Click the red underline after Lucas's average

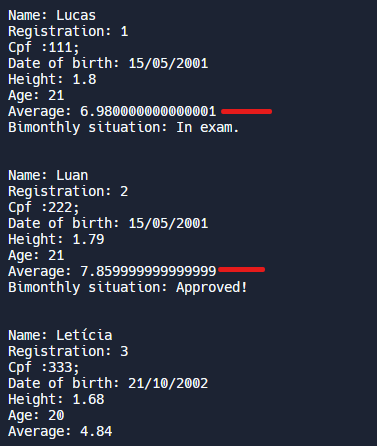pyautogui.click(x=246, y=111)
